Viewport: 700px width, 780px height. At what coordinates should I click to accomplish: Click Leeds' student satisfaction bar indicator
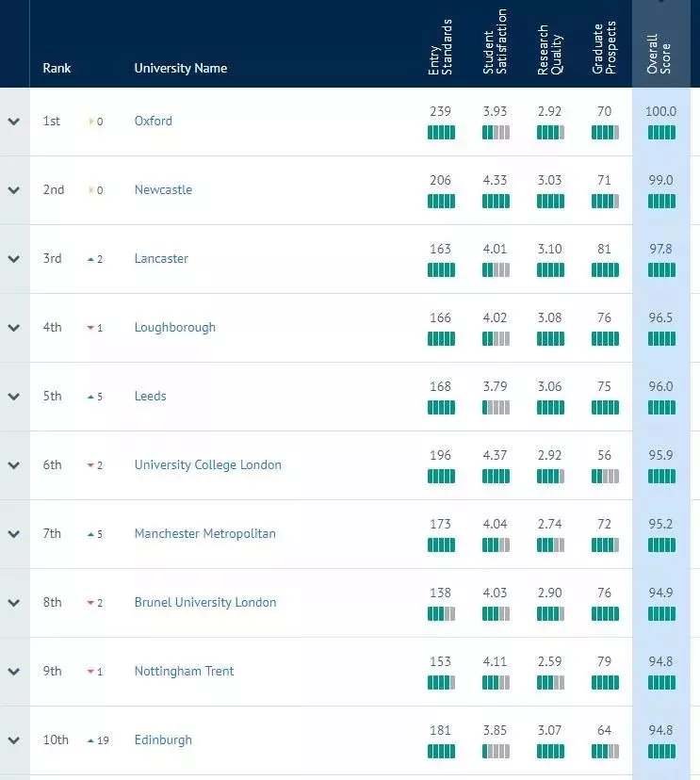[496, 407]
